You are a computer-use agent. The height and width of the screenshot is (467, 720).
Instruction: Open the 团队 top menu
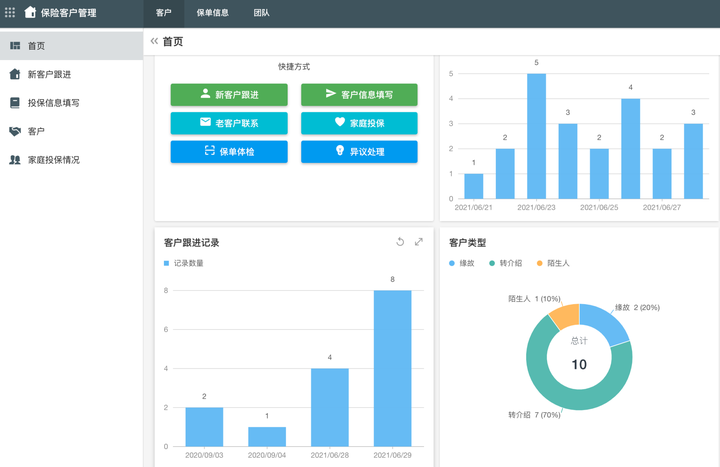261,13
